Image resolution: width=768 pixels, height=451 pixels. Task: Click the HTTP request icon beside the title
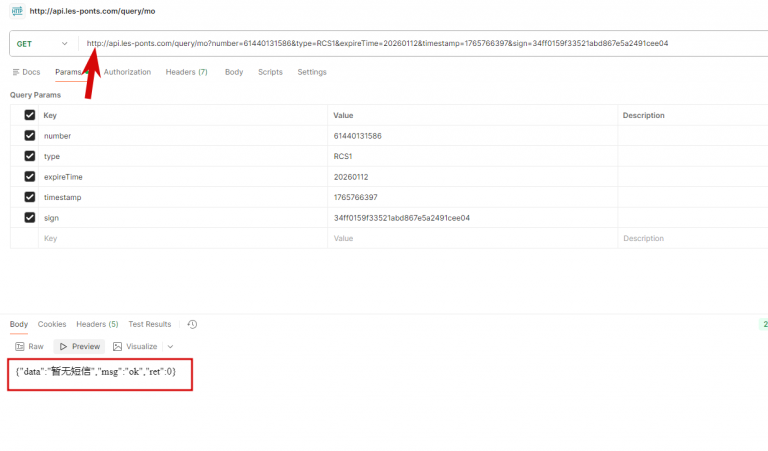(17, 11)
